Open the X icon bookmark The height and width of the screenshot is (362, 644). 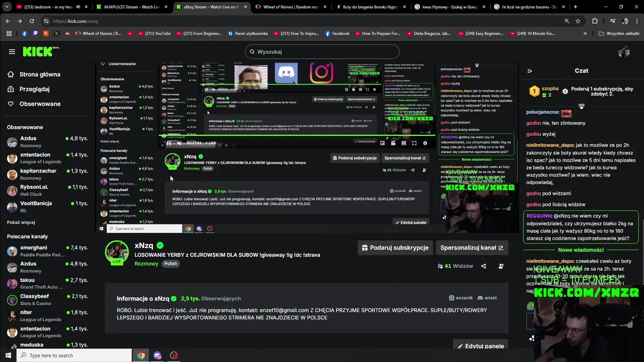click(x=56, y=34)
